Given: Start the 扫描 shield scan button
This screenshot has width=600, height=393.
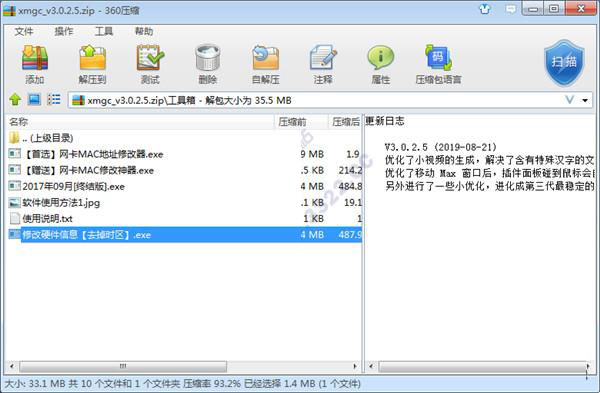Looking at the screenshot, I should 564,63.
